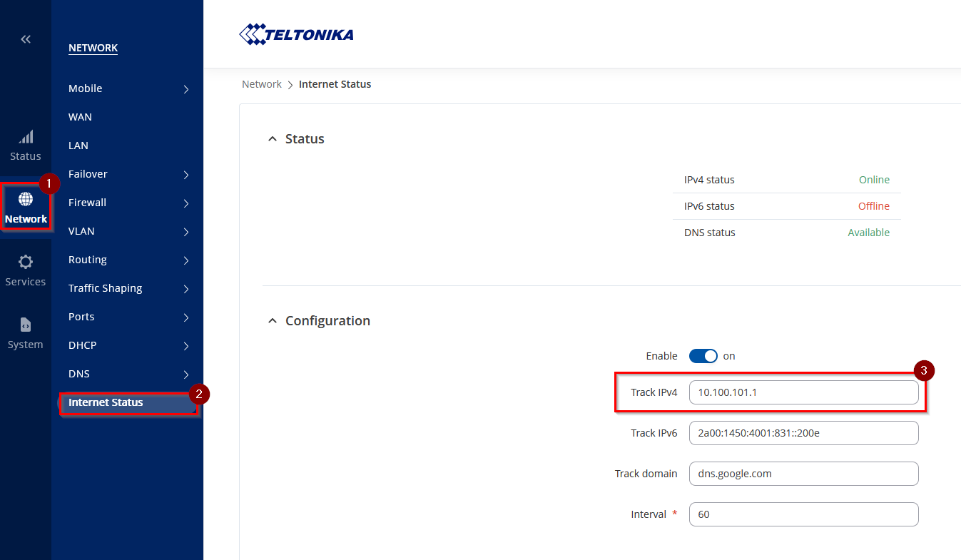Click the Track domain input field
This screenshot has height=560, width=961.
point(803,474)
